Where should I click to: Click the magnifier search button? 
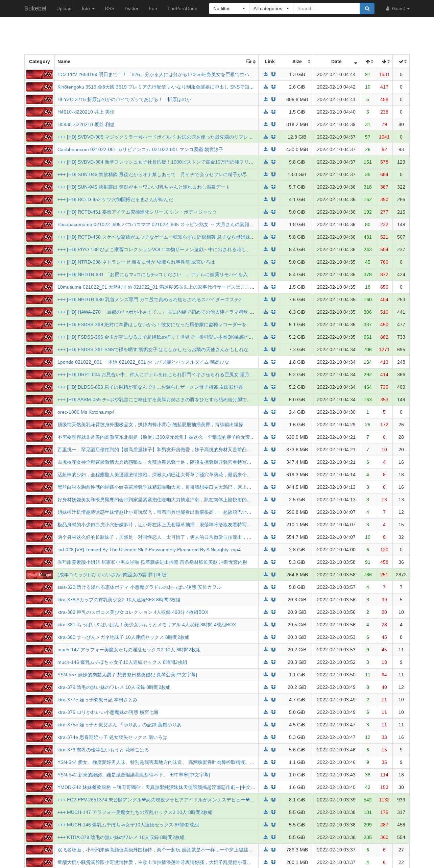(x=367, y=8)
